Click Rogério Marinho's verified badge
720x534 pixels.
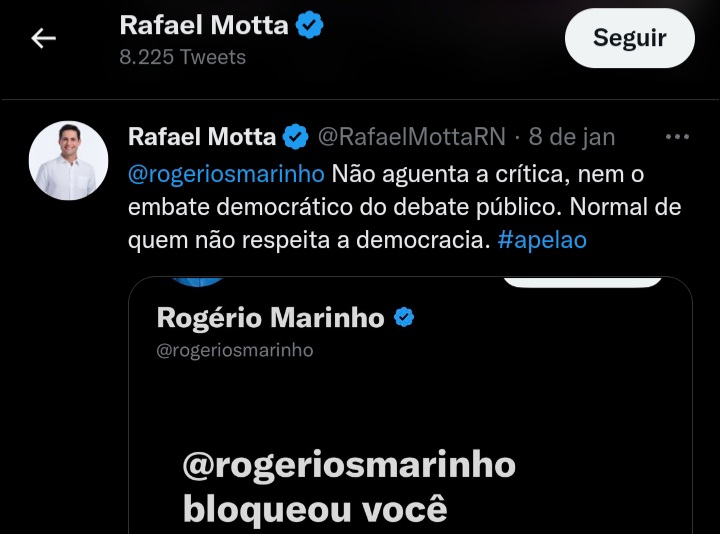[404, 317]
